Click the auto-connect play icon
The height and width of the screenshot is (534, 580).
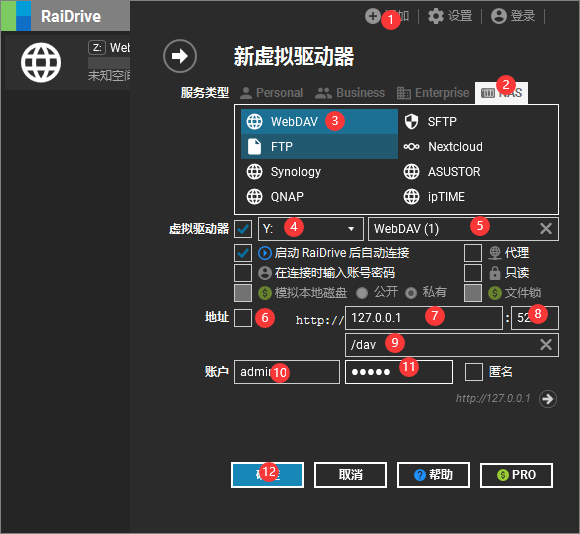[265, 253]
